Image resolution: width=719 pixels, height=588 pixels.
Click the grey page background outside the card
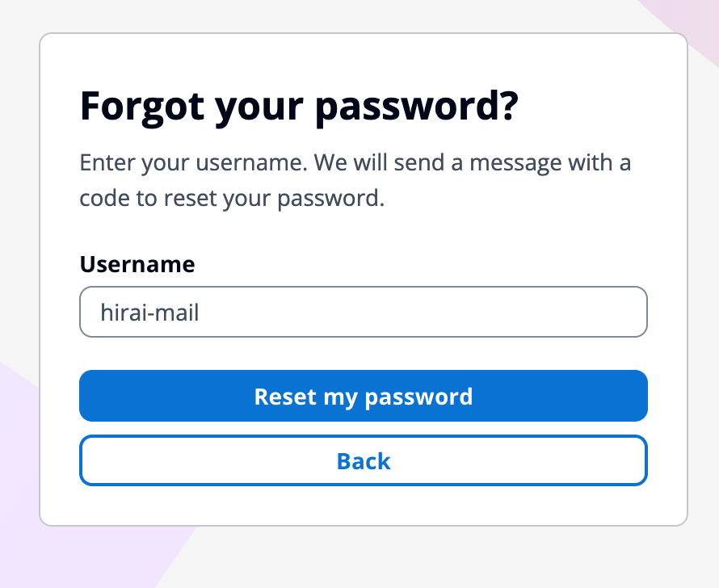[485, 557]
